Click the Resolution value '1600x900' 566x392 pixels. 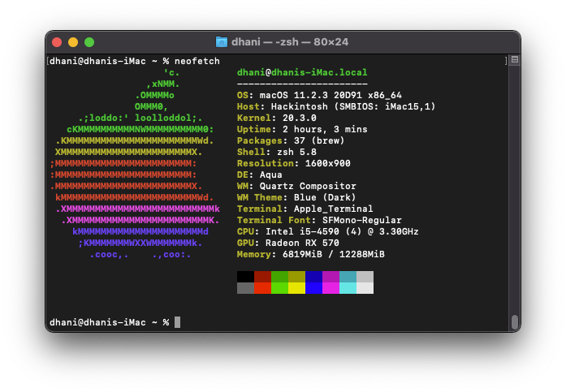coord(328,163)
